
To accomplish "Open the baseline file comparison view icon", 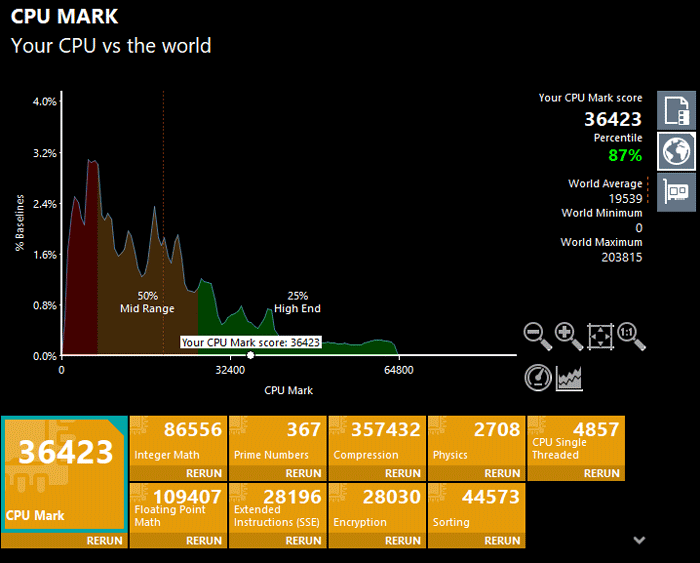I will pyautogui.click(x=676, y=109).
